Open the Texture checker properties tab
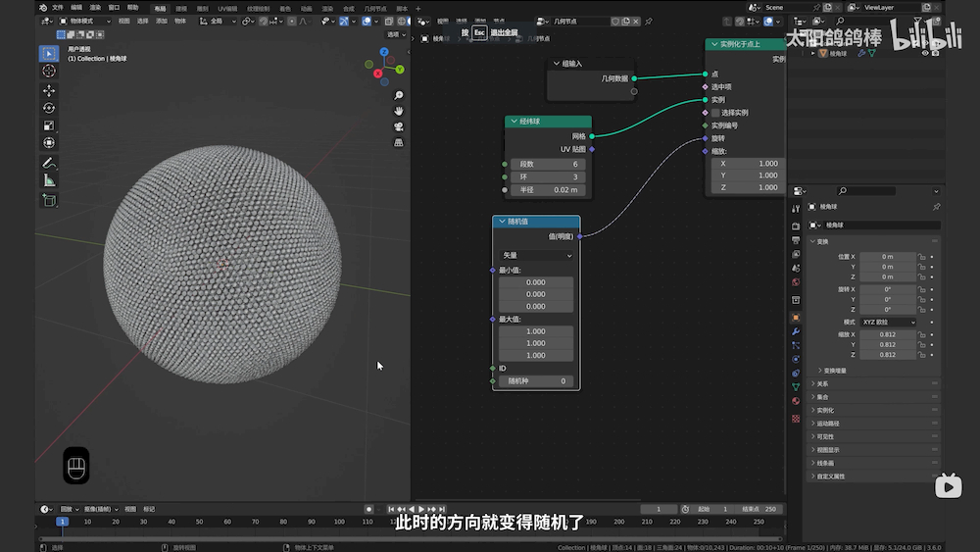 point(796,419)
